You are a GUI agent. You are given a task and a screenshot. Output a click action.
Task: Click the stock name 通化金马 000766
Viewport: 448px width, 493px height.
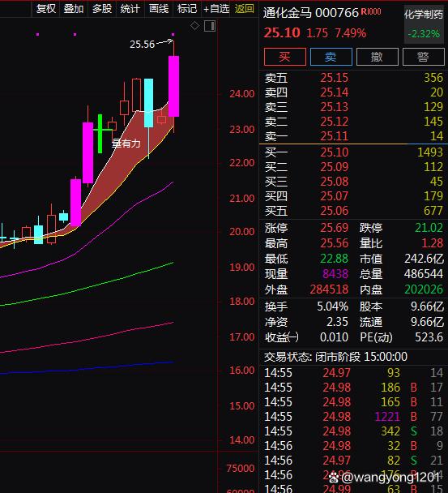310,13
